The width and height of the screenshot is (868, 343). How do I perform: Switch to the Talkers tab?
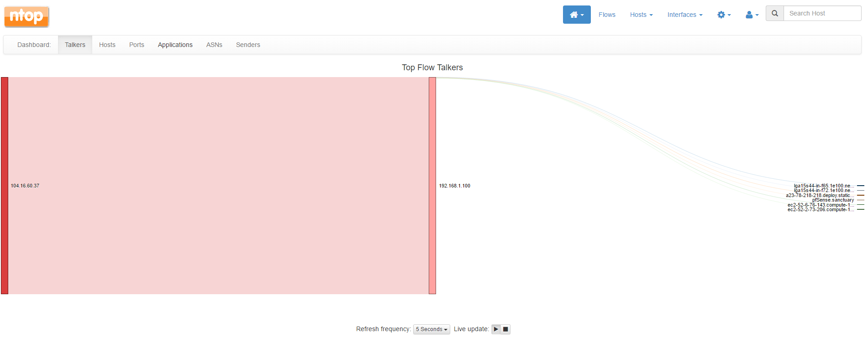click(75, 45)
